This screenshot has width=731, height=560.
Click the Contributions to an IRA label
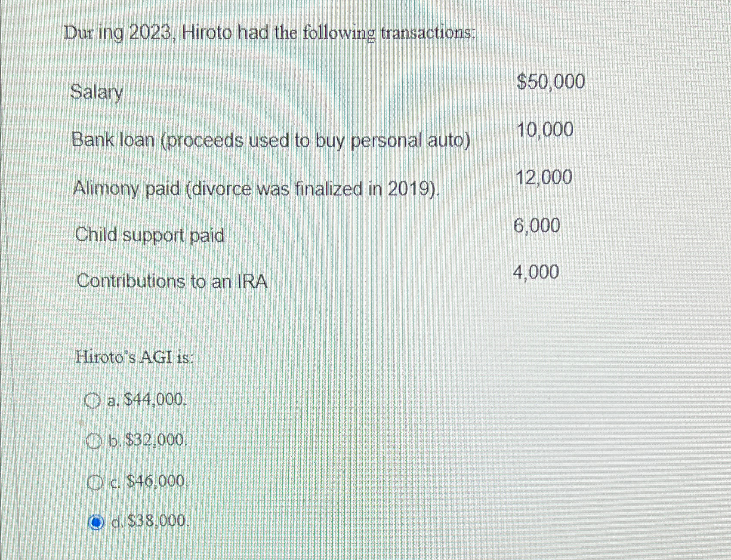pyautogui.click(x=171, y=280)
